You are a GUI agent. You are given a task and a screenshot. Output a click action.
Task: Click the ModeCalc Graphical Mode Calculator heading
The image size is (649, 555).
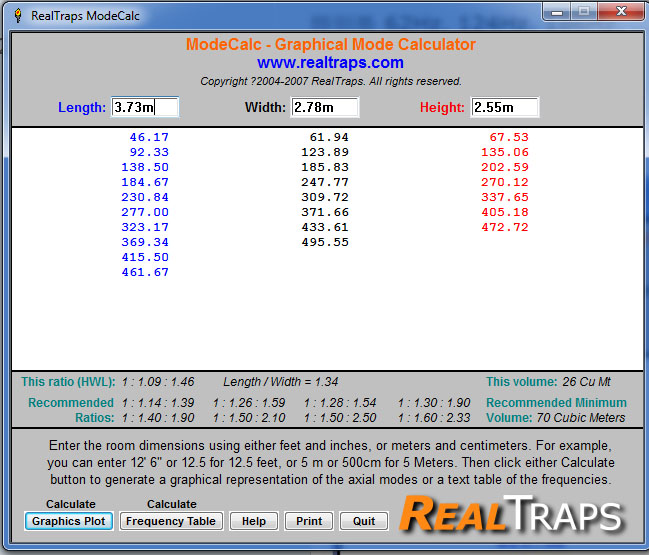[x=330, y=45]
